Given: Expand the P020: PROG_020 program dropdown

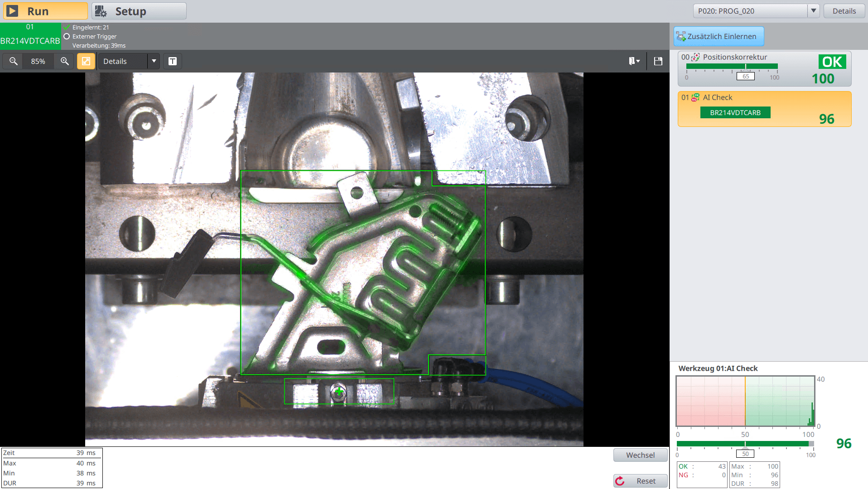Looking at the screenshot, I should coord(814,11).
